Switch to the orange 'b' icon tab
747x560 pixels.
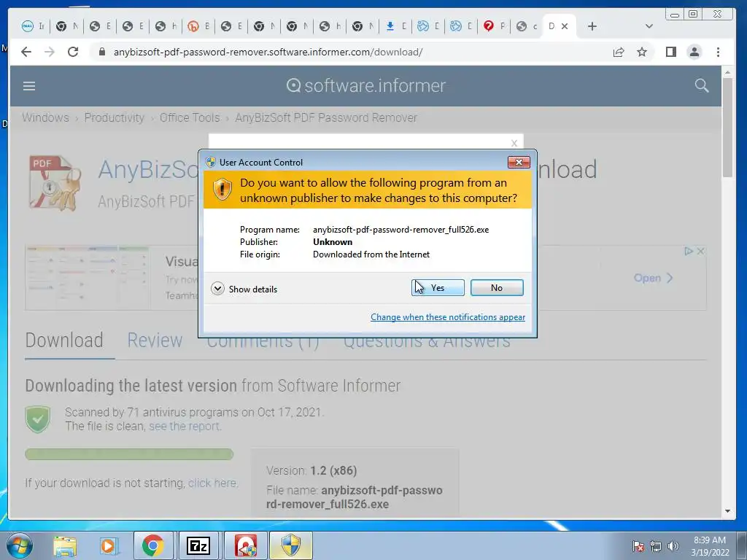coord(198,26)
